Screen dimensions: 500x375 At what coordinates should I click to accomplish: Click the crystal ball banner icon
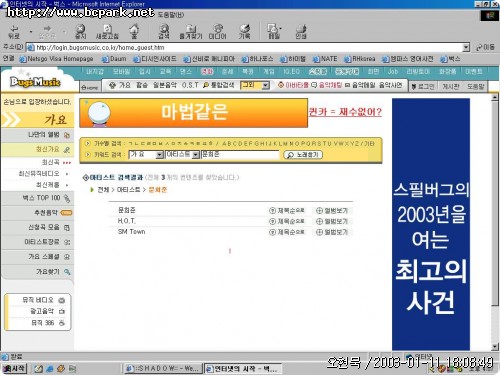click(99, 114)
